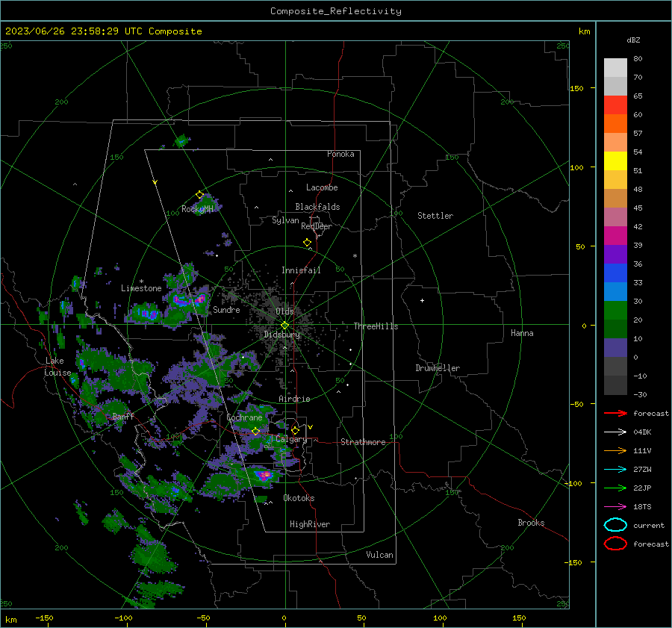
Task: Choose the green 22JP arrow symbol
Action: [x=615, y=488]
